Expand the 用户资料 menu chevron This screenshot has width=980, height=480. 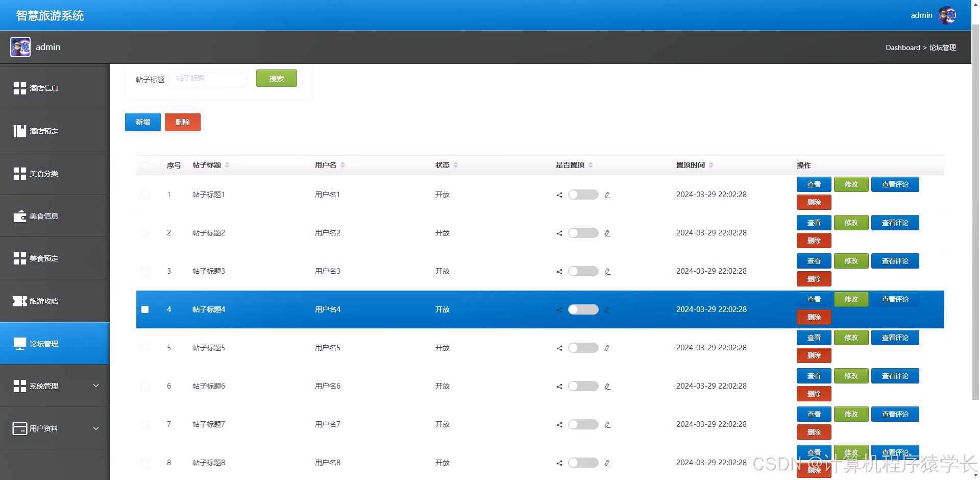(x=96, y=428)
